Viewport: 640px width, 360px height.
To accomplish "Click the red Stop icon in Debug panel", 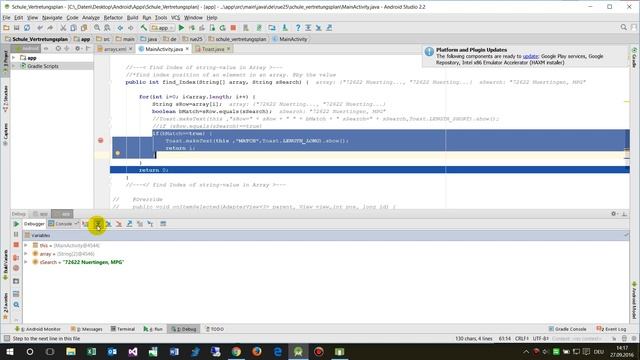I will coord(16,245).
